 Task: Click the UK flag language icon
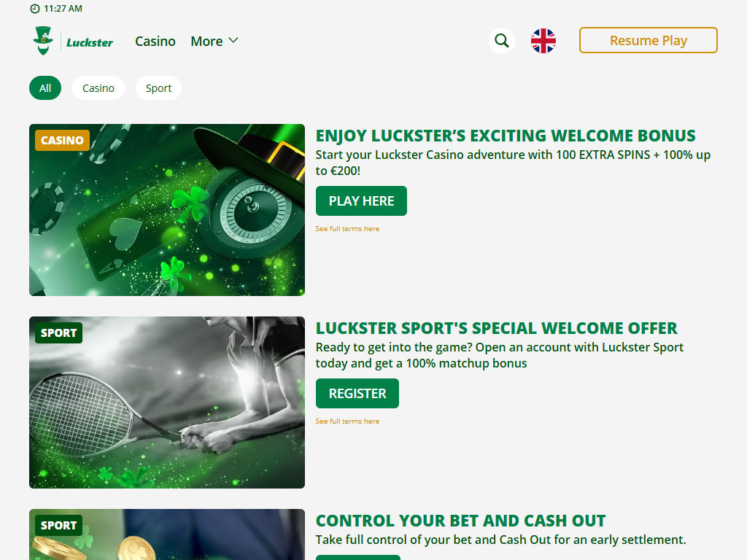coord(543,41)
